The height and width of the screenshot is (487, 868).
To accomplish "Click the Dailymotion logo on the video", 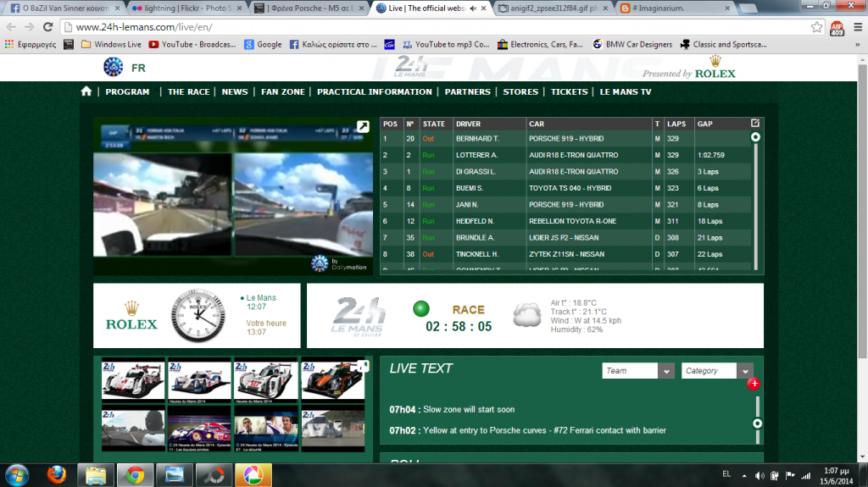I will (x=339, y=263).
